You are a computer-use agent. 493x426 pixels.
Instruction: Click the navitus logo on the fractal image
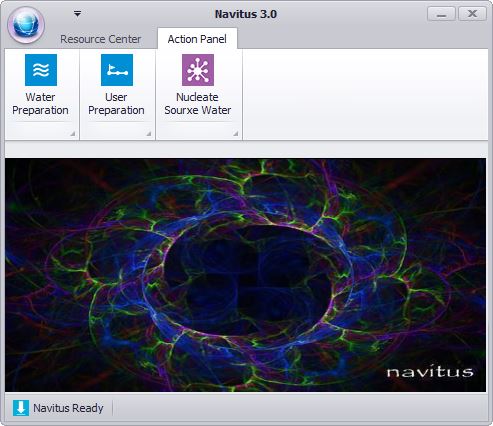click(430, 372)
